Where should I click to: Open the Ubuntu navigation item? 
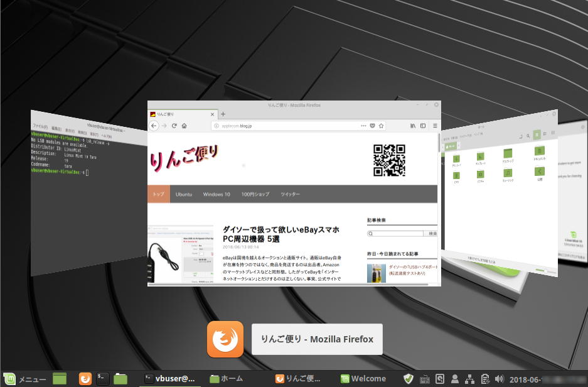pos(184,194)
